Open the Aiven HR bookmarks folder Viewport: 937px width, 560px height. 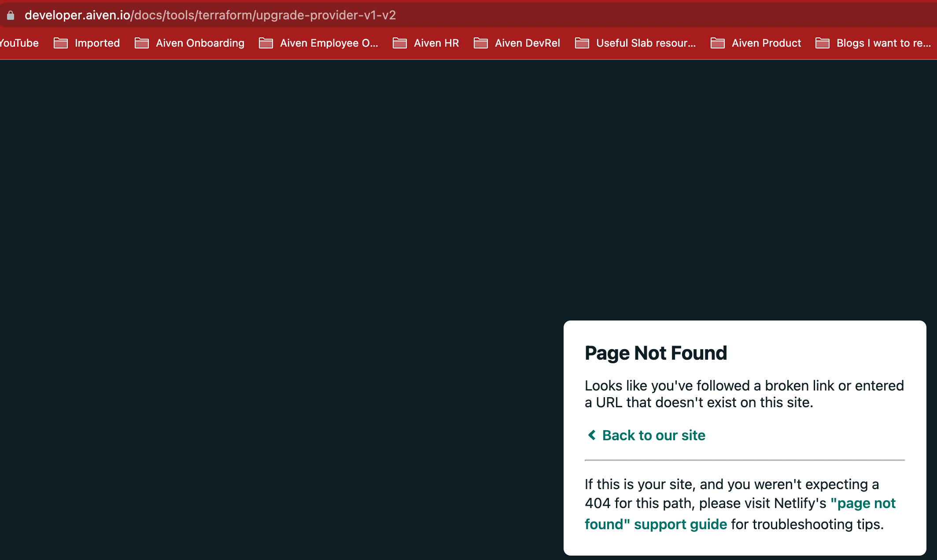coord(426,43)
